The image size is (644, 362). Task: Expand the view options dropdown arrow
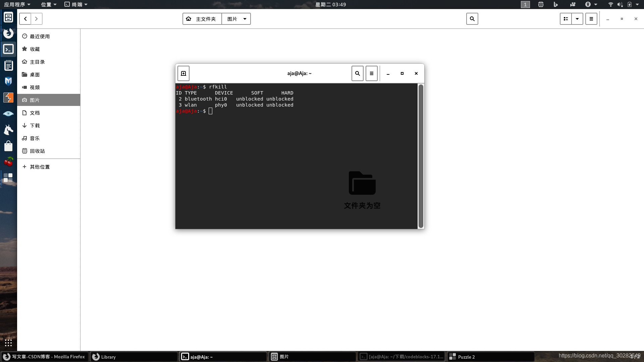coord(577,19)
